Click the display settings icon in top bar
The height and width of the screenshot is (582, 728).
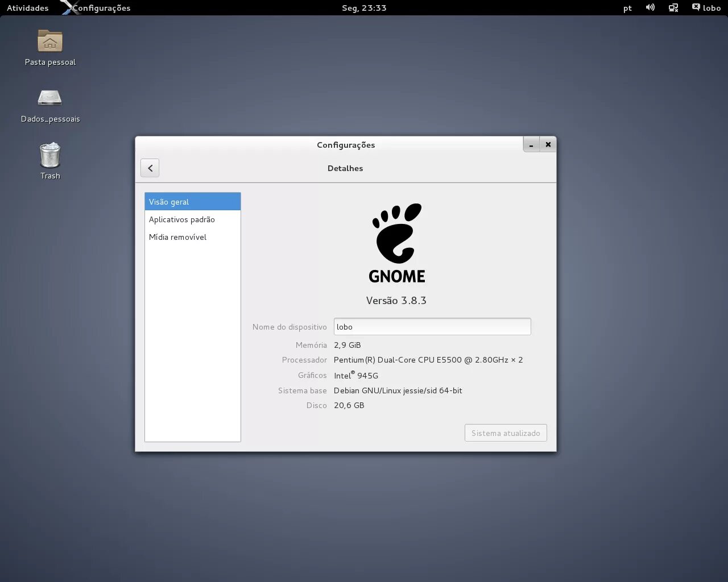(673, 8)
